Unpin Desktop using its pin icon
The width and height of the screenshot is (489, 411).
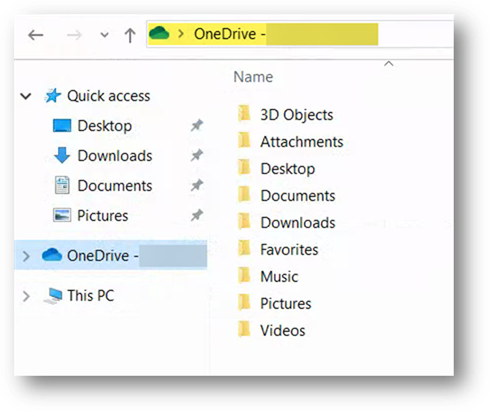[197, 126]
